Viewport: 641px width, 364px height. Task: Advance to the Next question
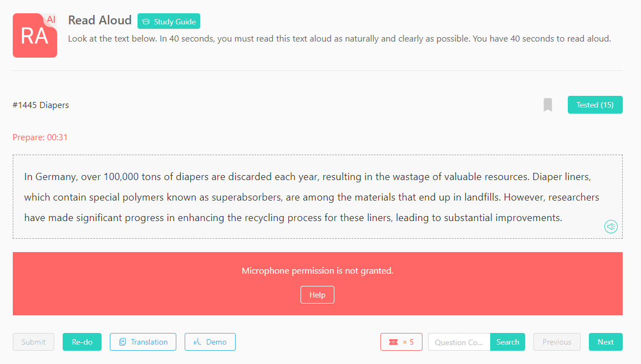606,342
